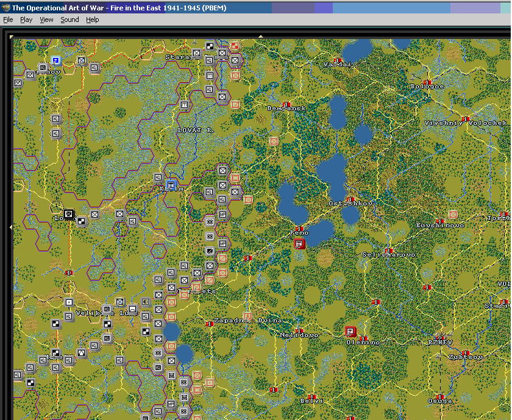Click the RZHEV city label
Image resolution: width=512 pixels, height=420 pixels.
click(440, 342)
